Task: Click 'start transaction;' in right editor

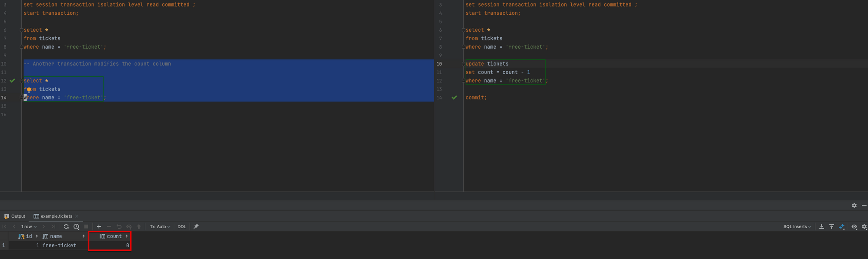Action: 493,13
